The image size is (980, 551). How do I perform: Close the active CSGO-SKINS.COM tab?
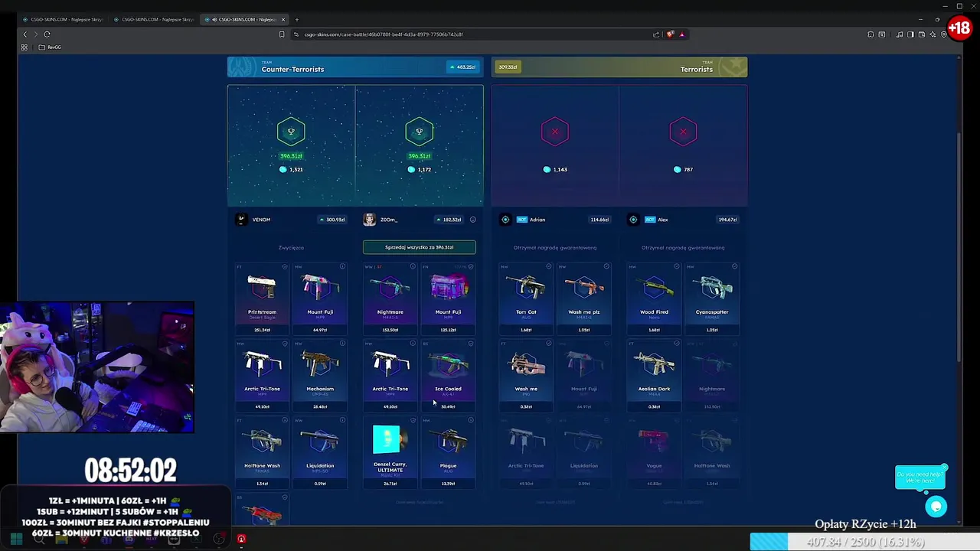click(283, 19)
